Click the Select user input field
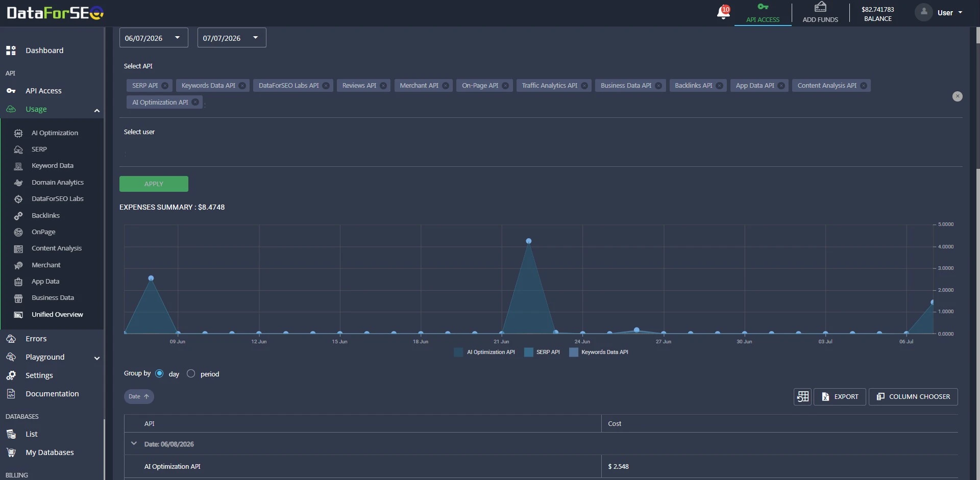 [x=541, y=154]
